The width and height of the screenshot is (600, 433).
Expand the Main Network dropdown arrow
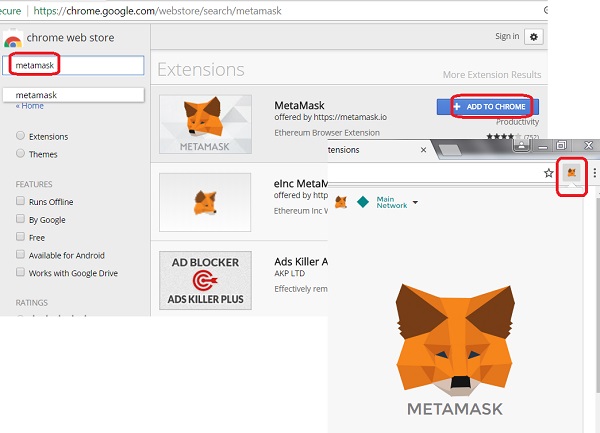pyautogui.click(x=415, y=202)
